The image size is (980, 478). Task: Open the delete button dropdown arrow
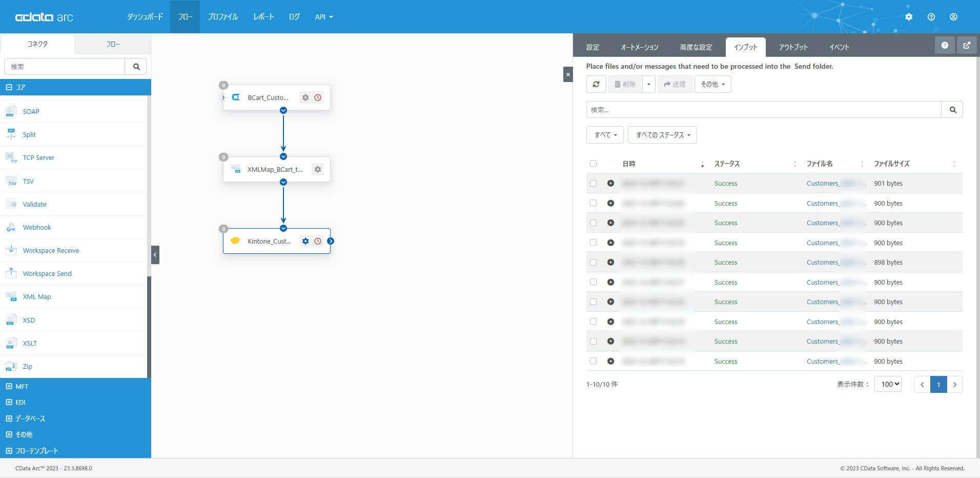[649, 84]
